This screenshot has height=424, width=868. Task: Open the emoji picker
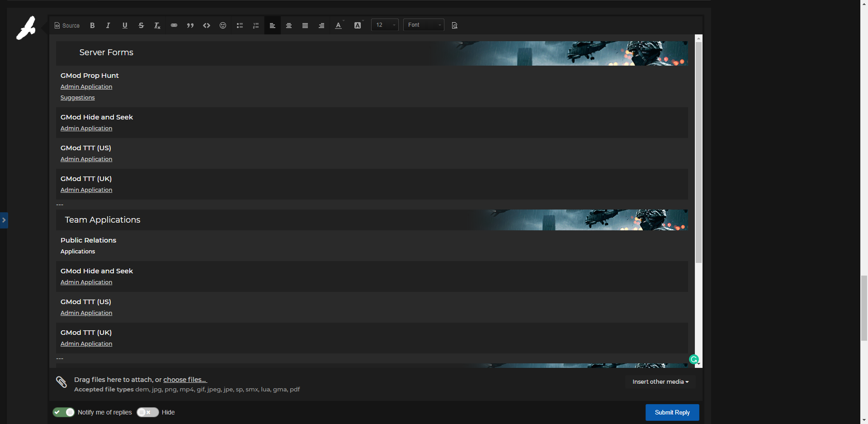pos(223,25)
